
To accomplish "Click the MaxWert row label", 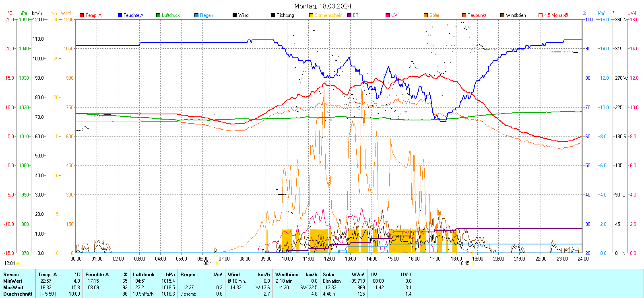I will click(13, 288).
